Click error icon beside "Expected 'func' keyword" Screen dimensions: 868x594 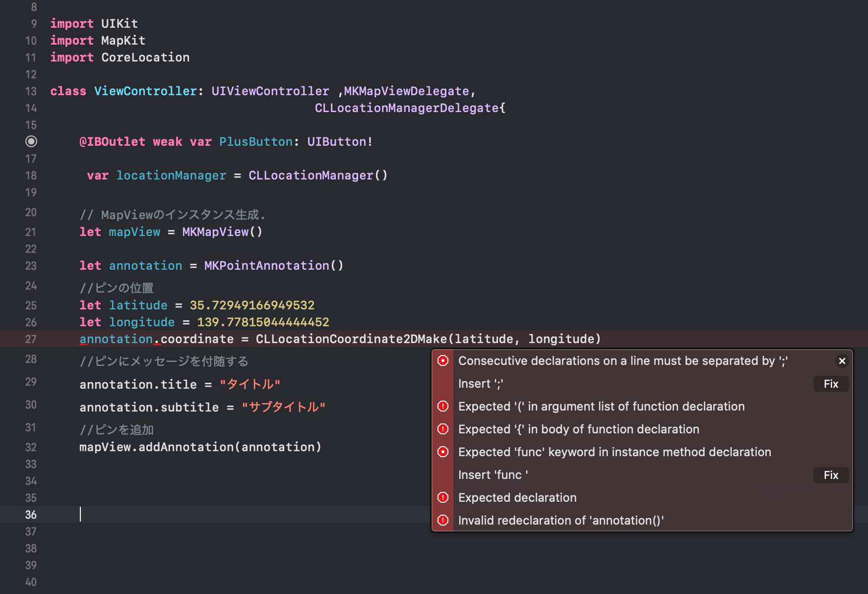pos(443,452)
